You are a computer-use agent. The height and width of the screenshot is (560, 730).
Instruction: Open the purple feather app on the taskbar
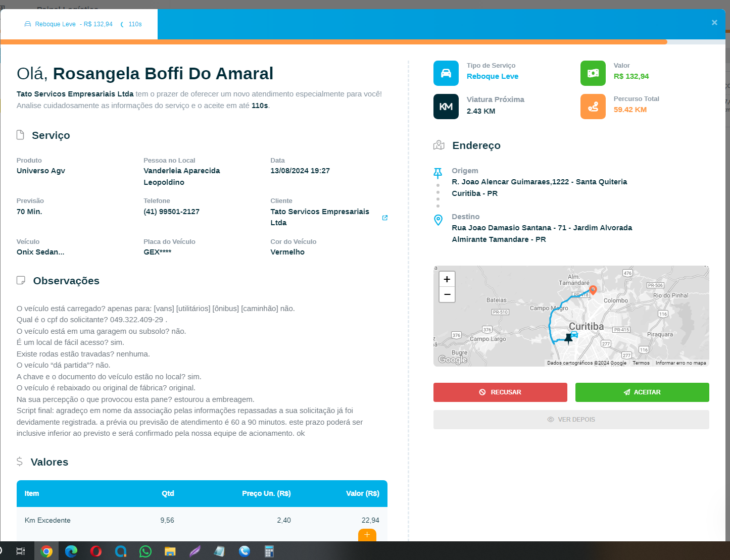tap(195, 551)
